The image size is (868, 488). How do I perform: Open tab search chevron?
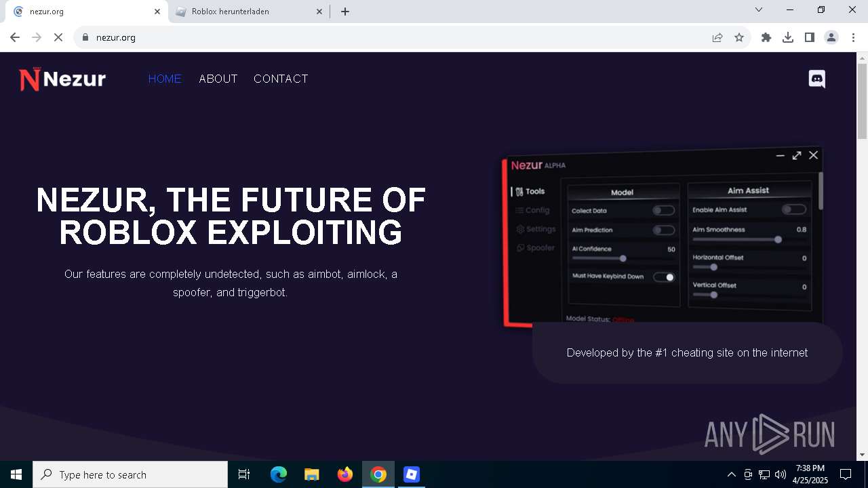click(x=759, y=9)
